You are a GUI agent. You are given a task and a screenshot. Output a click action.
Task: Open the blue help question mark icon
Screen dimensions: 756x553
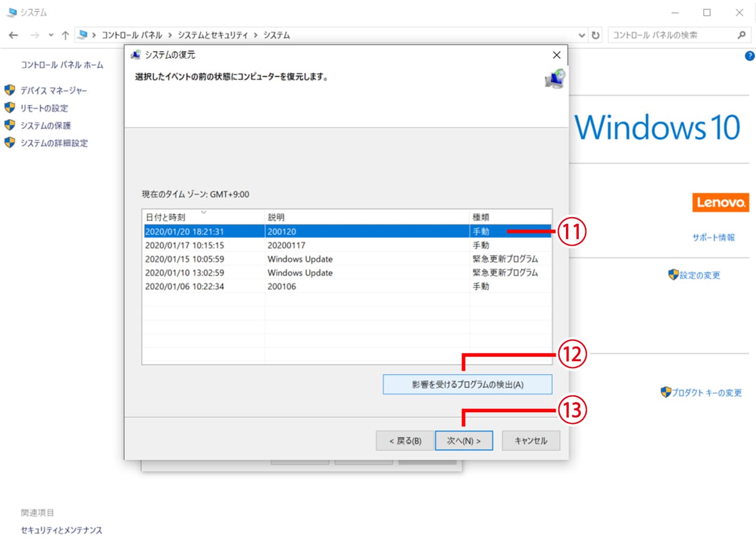[749, 56]
